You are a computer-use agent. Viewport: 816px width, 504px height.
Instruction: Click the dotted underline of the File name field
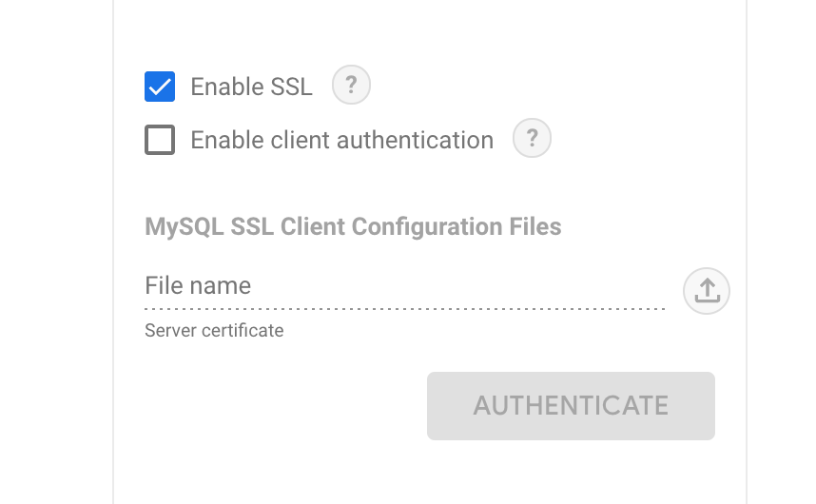tap(404, 308)
